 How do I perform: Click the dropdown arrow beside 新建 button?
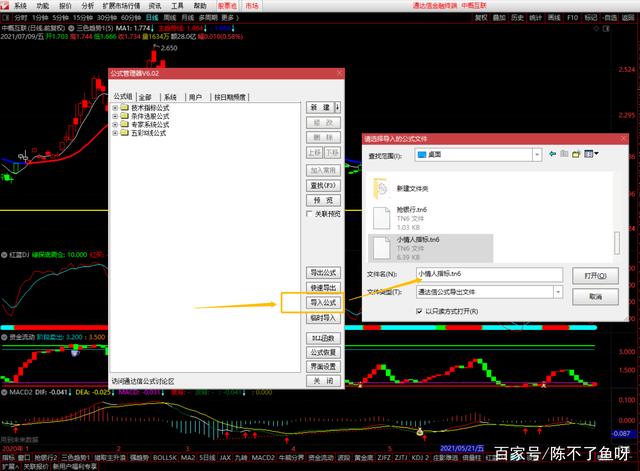pyautogui.click(x=337, y=107)
